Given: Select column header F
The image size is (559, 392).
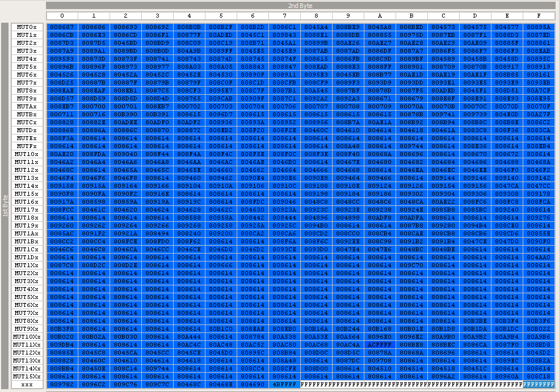Looking at the screenshot, I should click(x=539, y=16).
